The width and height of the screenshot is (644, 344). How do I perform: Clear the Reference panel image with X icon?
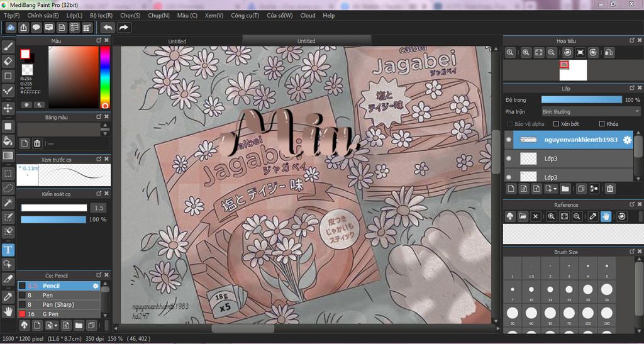pos(535,216)
